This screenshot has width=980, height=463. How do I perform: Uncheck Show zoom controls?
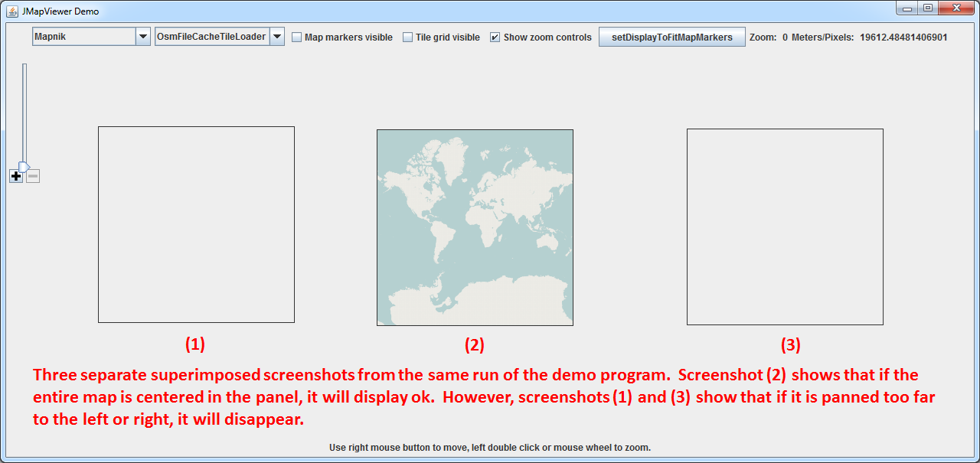pyautogui.click(x=495, y=37)
